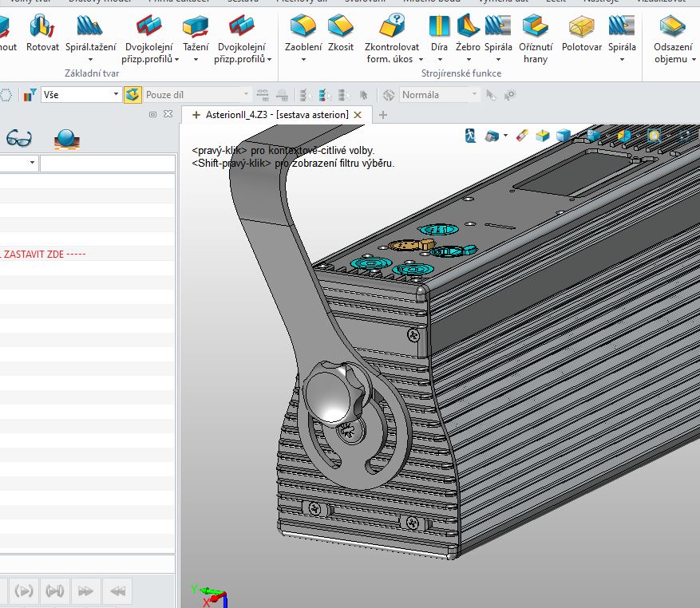Viewport: 700px width, 608px height.
Task: Close the AsterionII_4.Z3 tab
Action: 358,115
